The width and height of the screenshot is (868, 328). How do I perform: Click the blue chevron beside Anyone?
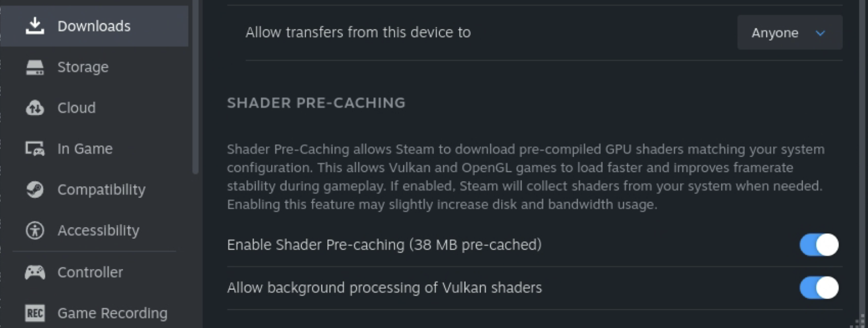tap(820, 33)
